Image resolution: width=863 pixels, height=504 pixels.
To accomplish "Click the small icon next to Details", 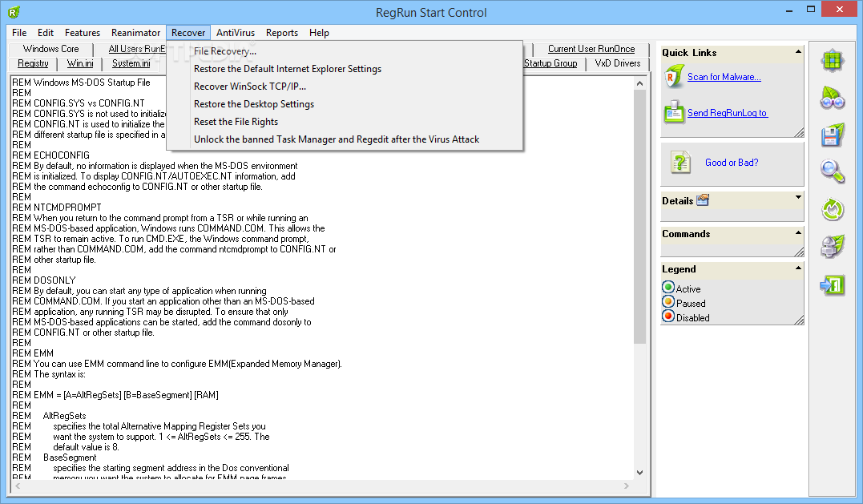I will (703, 200).
